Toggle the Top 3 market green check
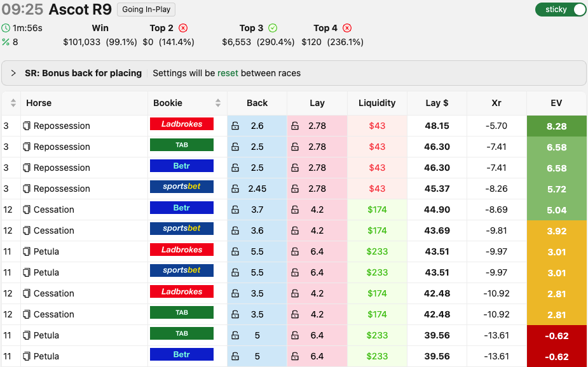Screen dimensions: 588x367 click(273, 28)
